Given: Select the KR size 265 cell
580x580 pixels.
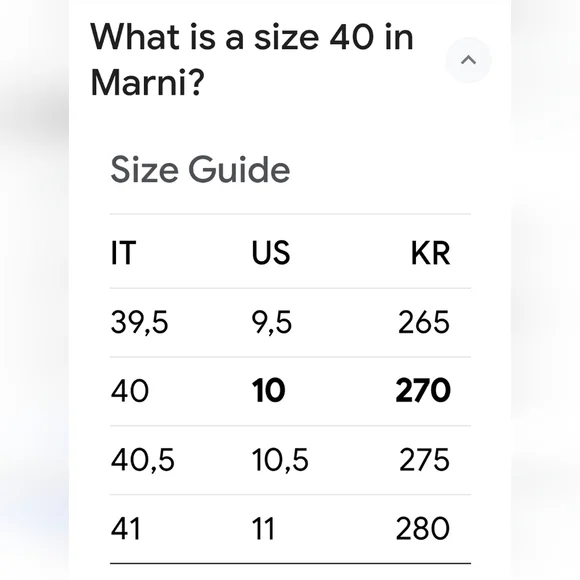Looking at the screenshot, I should pos(424,322).
